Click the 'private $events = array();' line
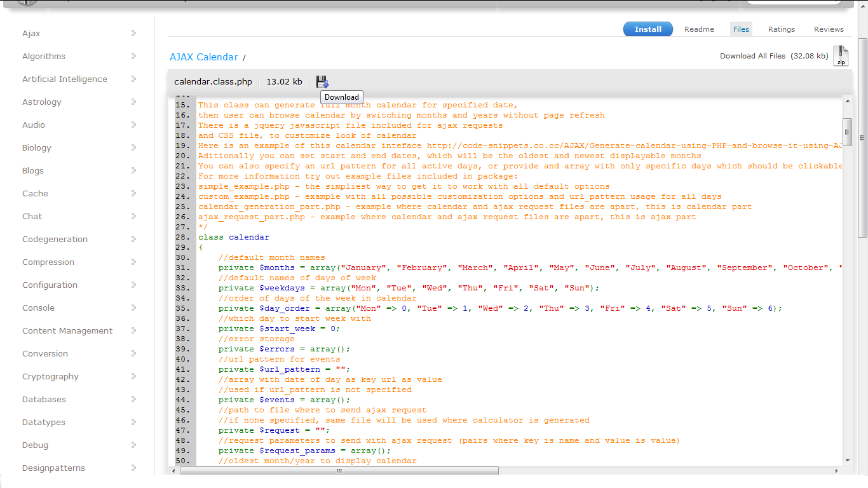Image resolution: width=868 pixels, height=488 pixels. click(284, 400)
